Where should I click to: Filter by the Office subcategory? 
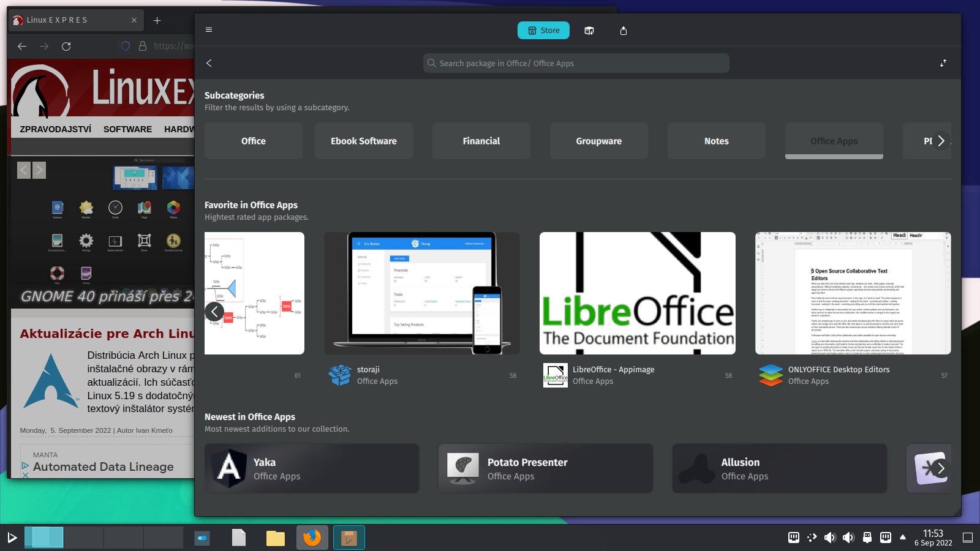[x=254, y=141]
